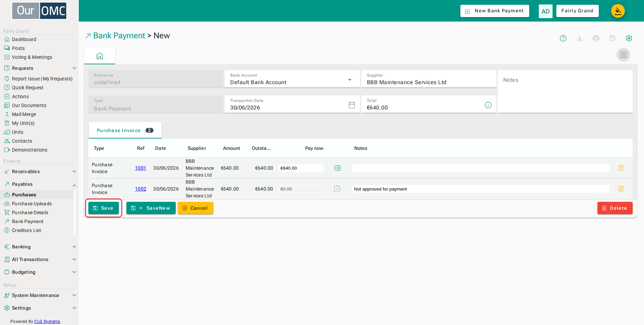This screenshot has width=644, height=325.
Task: Click the AD user avatar
Action: pyautogui.click(x=546, y=11)
